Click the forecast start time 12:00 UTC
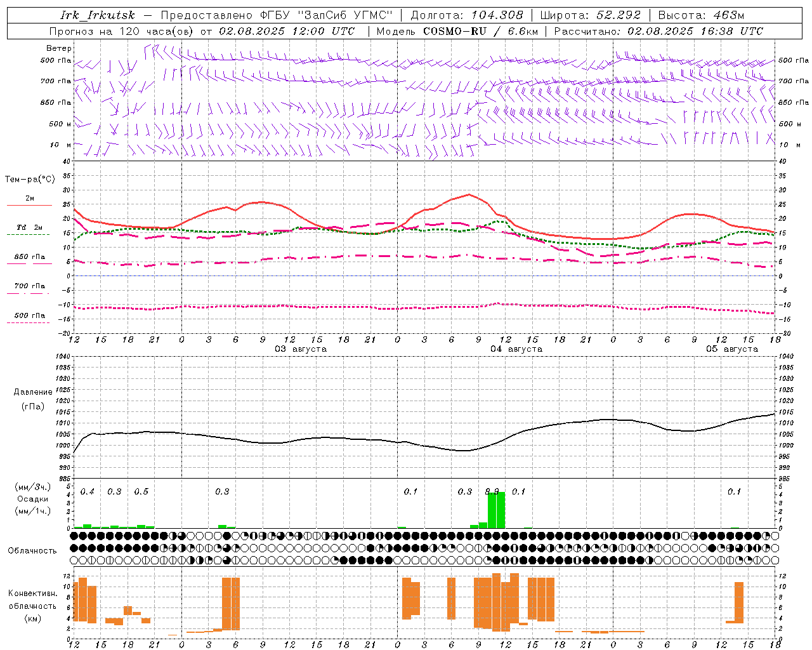Image resolution: width=812 pixels, height=650 pixels. coord(324,31)
